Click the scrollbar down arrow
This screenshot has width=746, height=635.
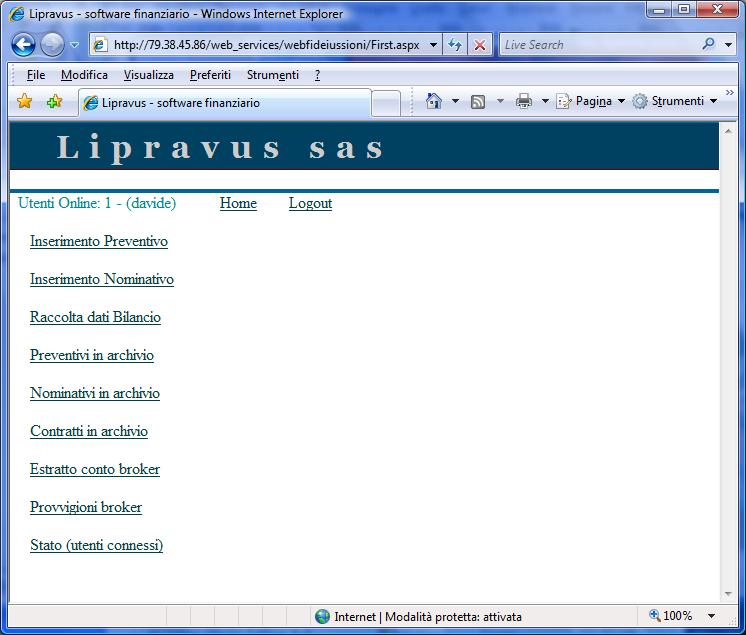click(x=728, y=594)
